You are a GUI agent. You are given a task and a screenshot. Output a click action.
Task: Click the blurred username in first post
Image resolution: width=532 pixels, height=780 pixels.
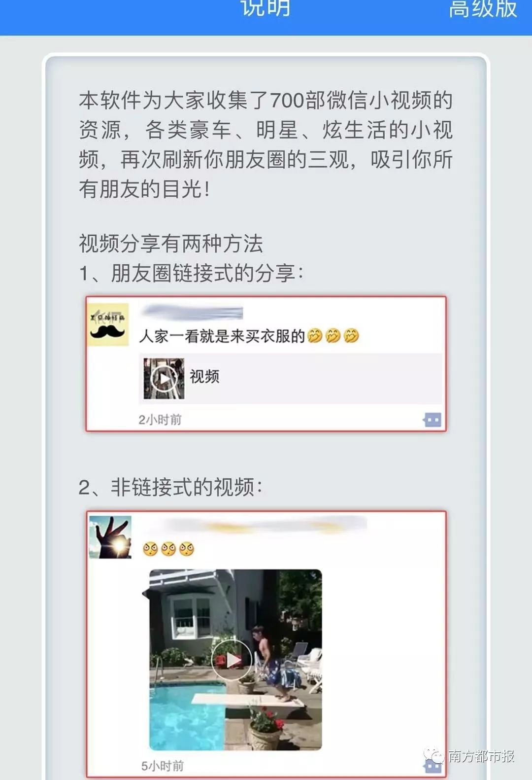[192, 313]
